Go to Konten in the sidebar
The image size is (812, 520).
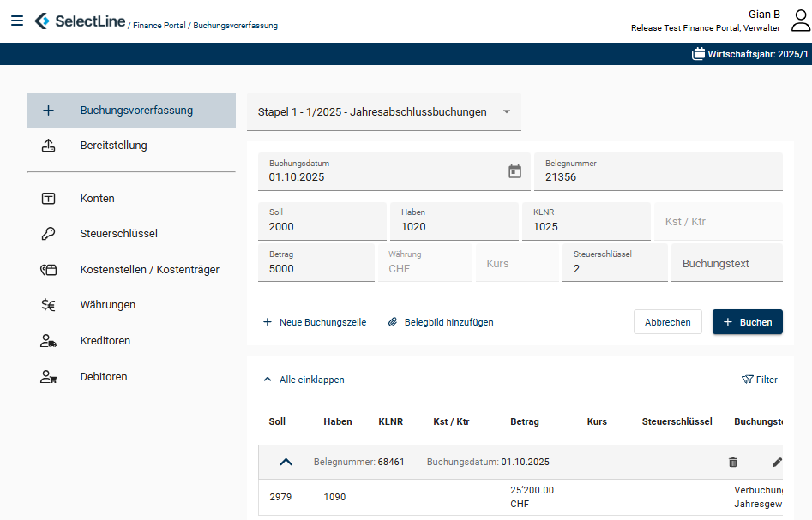pyautogui.click(x=97, y=199)
